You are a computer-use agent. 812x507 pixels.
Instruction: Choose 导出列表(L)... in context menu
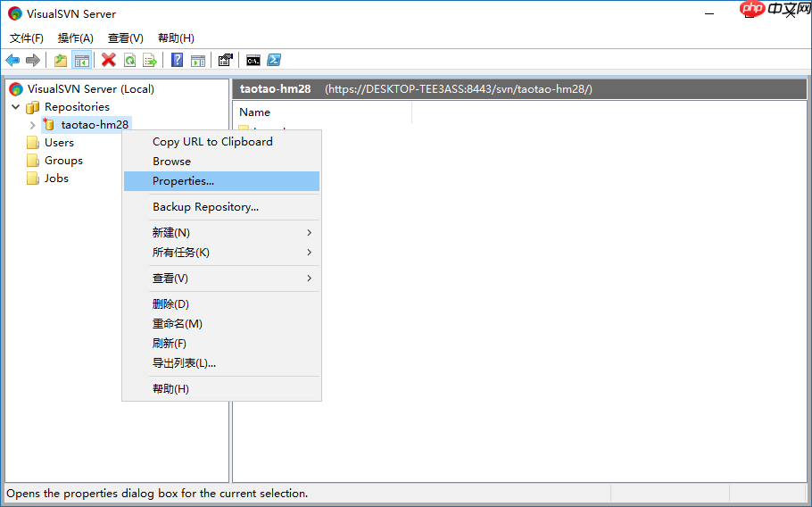tap(221, 363)
